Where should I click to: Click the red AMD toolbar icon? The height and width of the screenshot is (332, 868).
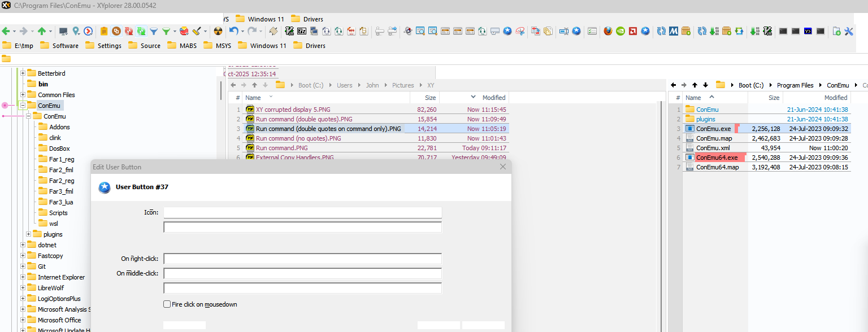pyautogui.click(x=633, y=32)
